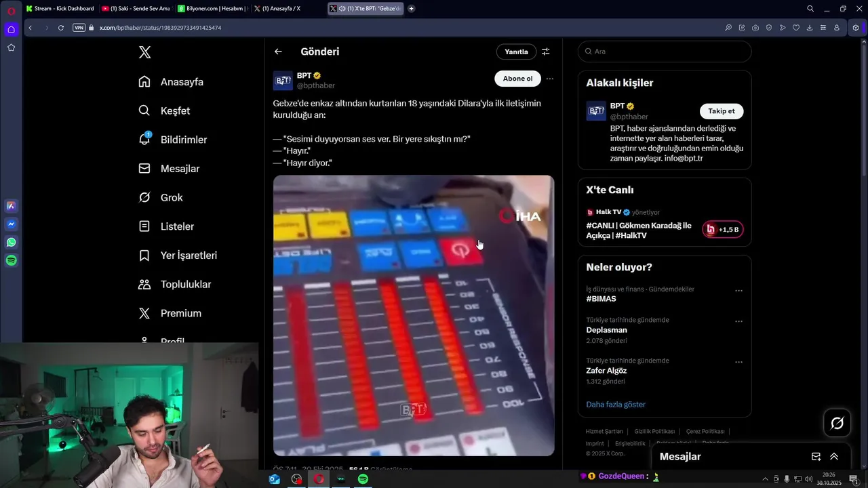Open Outlook from the taskbar
The image size is (868, 488).
pos(275,479)
